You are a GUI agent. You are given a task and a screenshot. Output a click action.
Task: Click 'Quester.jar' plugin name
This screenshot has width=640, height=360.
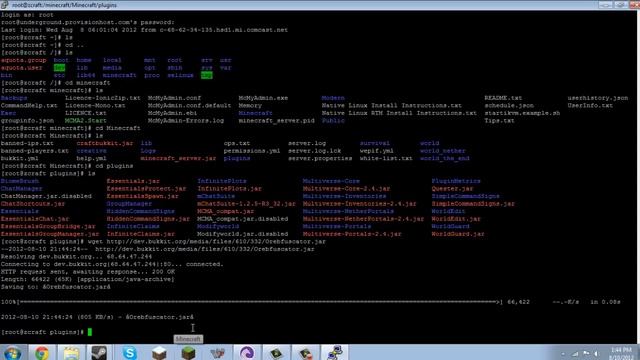coord(452,189)
